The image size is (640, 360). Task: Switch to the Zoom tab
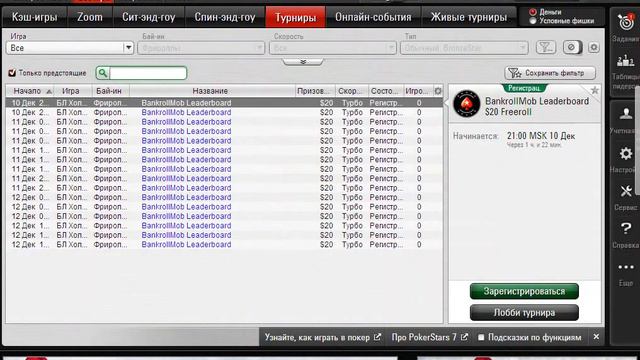point(90,17)
